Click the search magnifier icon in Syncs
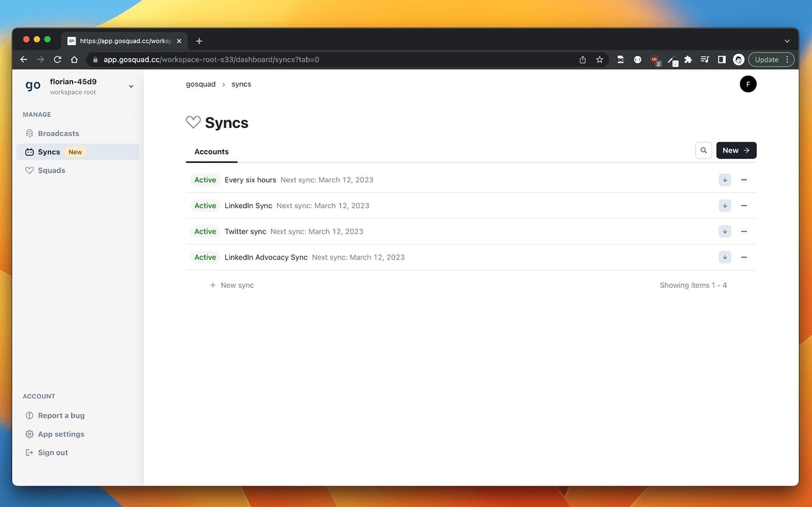The image size is (812, 507). [x=703, y=151]
